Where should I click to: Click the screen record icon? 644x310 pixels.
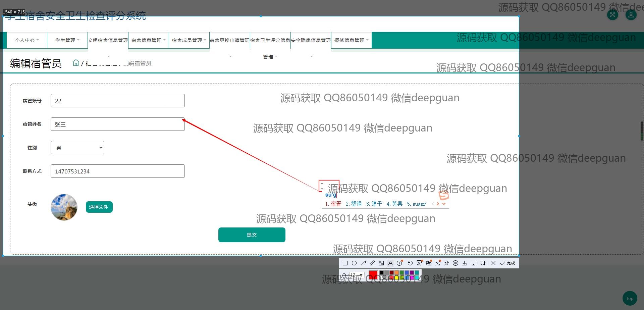pyautogui.click(x=455, y=263)
